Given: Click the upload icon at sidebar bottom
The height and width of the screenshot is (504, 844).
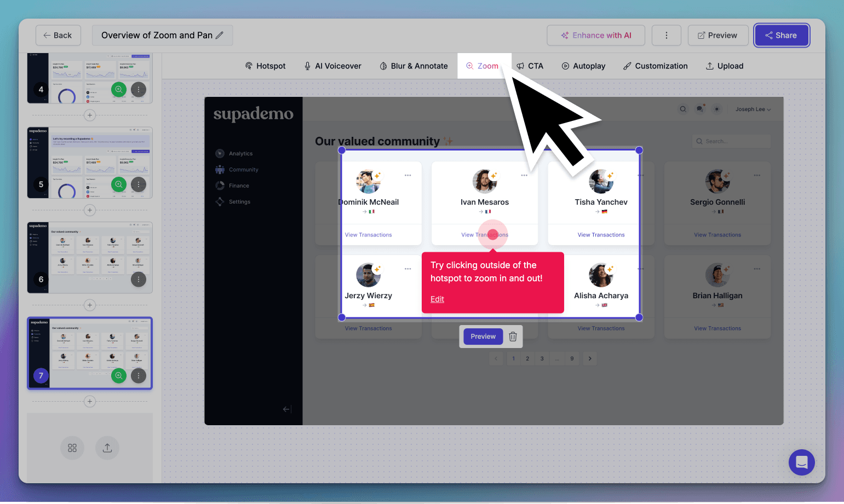Looking at the screenshot, I should 107,448.
